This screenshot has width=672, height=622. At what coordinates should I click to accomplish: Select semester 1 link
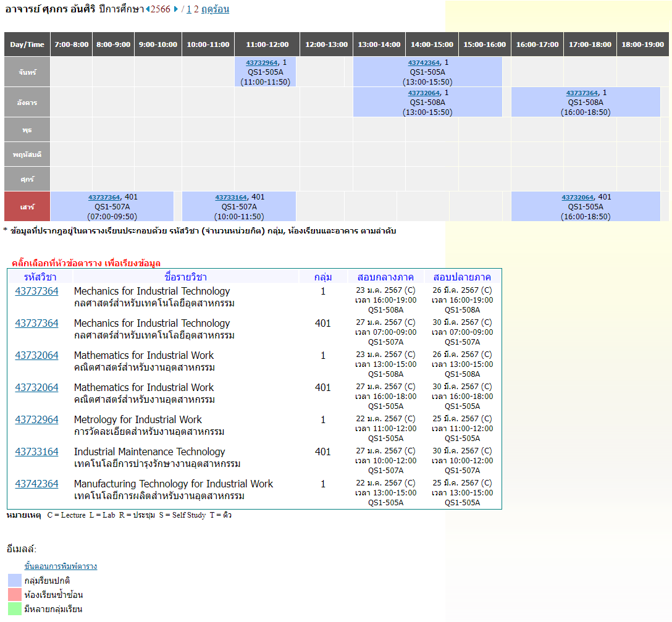(x=188, y=9)
